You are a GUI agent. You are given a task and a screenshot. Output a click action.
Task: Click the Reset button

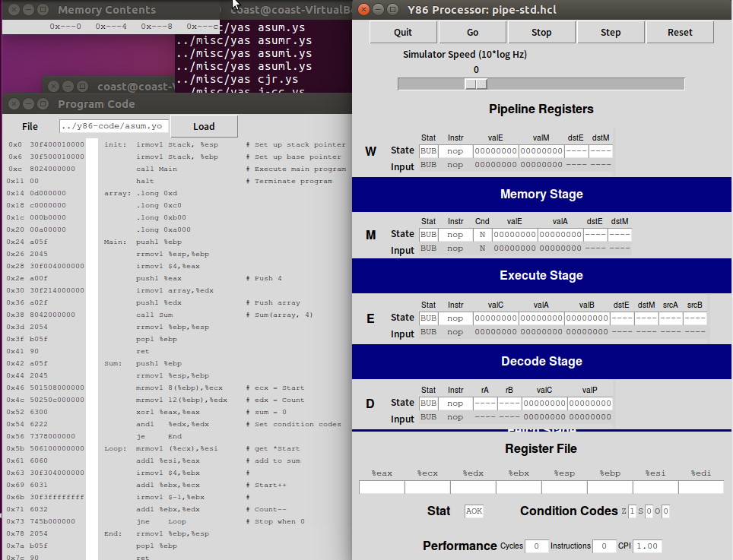click(680, 32)
